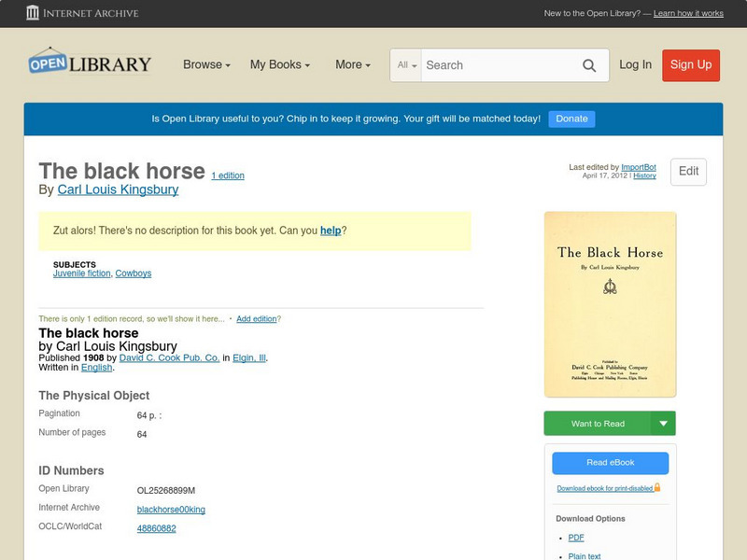
Task: Open the More menu
Action: (351, 65)
